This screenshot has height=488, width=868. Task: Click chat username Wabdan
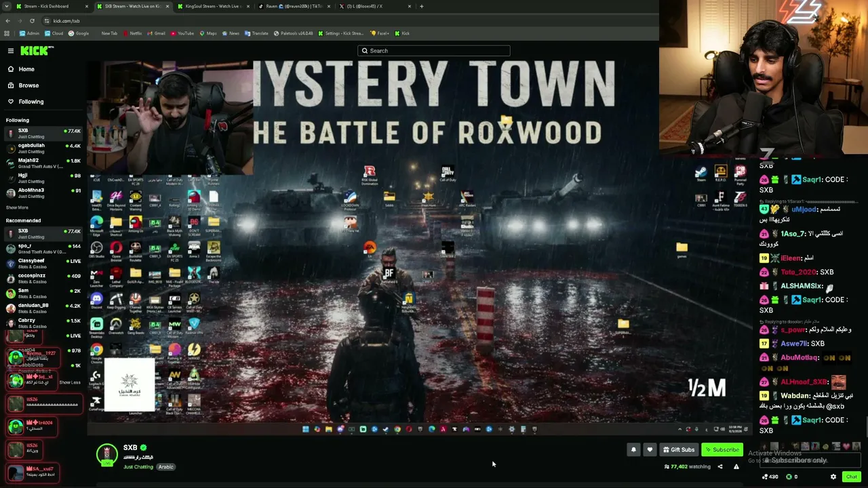click(795, 395)
